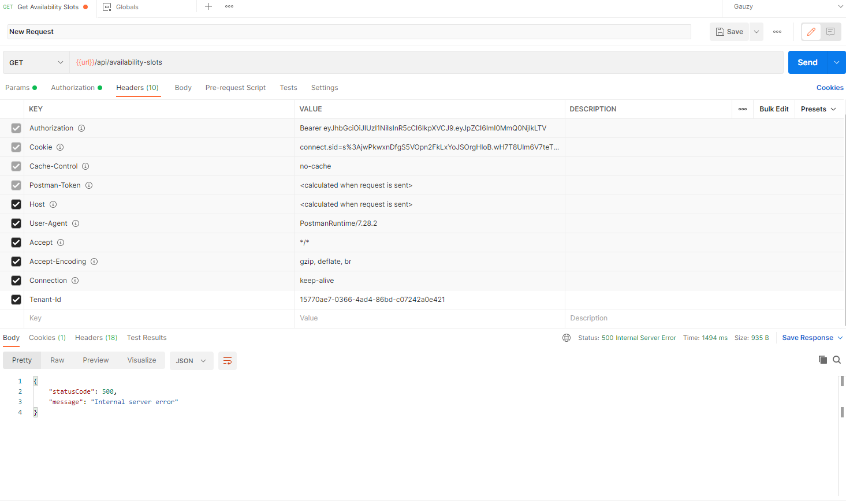Screen dimensions: 846x504
Task: Show info for Cookie header
Action: pyautogui.click(x=60, y=147)
